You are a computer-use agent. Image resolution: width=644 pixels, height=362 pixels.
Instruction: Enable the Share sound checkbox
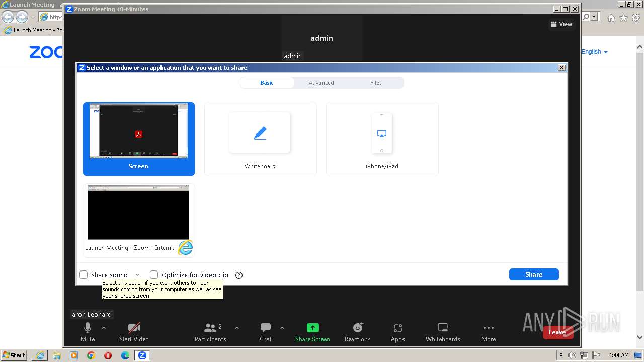point(84,275)
